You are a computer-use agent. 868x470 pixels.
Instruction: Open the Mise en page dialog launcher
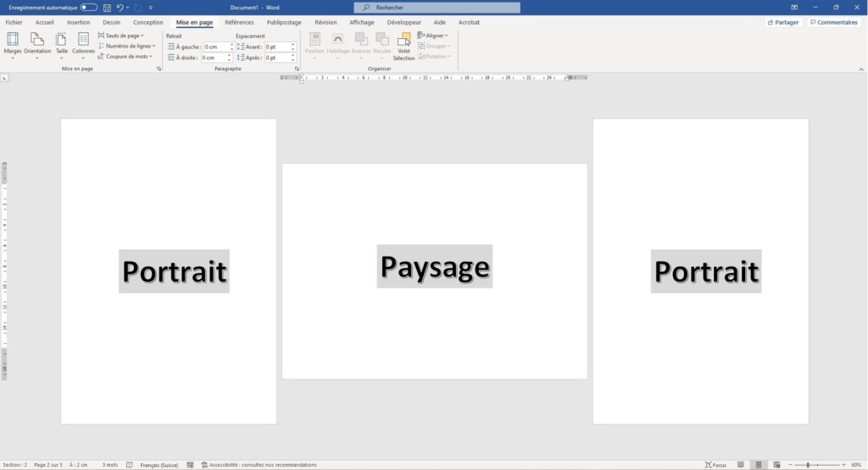pyautogui.click(x=159, y=69)
